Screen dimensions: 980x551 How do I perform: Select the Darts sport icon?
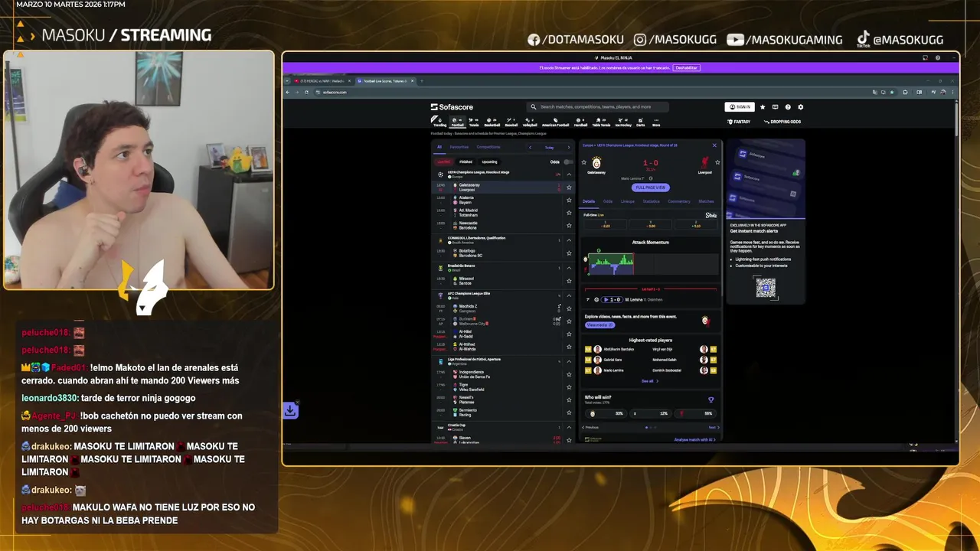641,121
